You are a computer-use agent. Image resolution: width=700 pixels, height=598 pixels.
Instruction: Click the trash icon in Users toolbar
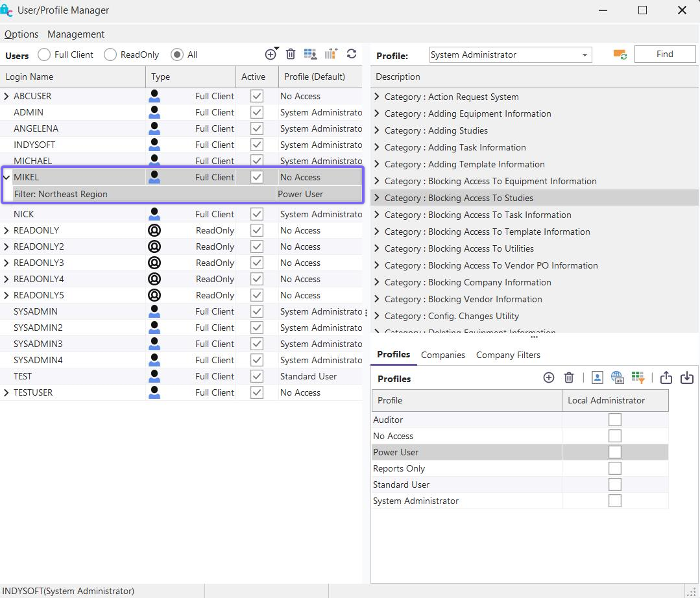pyautogui.click(x=291, y=54)
